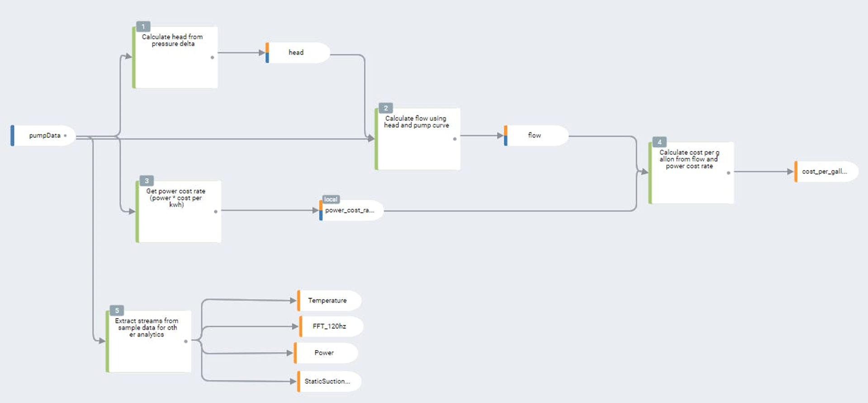The image size is (868, 403).
Task: Click step number badge 2
Action: [386, 108]
